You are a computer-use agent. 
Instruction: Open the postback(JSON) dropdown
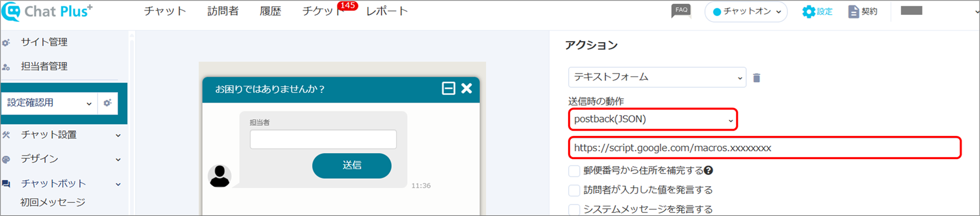point(653,119)
